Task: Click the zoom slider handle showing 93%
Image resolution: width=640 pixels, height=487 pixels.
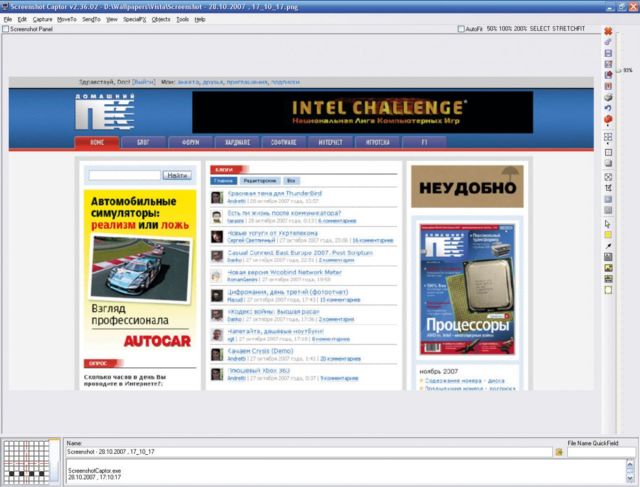Action: (618, 71)
